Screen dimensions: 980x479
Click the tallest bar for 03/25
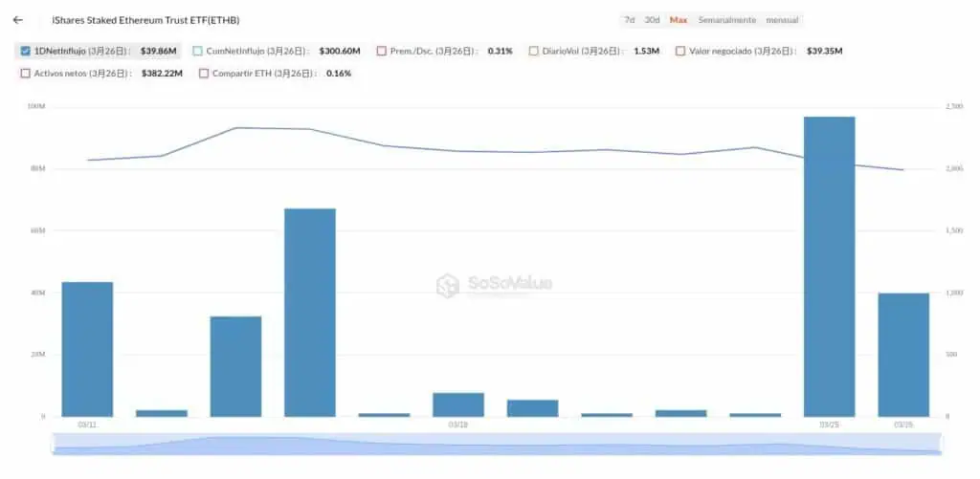[x=829, y=266]
